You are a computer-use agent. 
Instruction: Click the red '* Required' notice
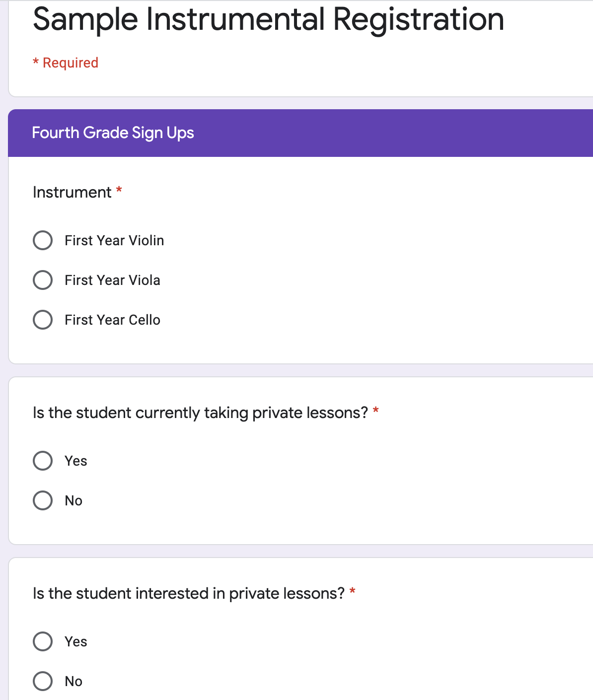point(66,63)
